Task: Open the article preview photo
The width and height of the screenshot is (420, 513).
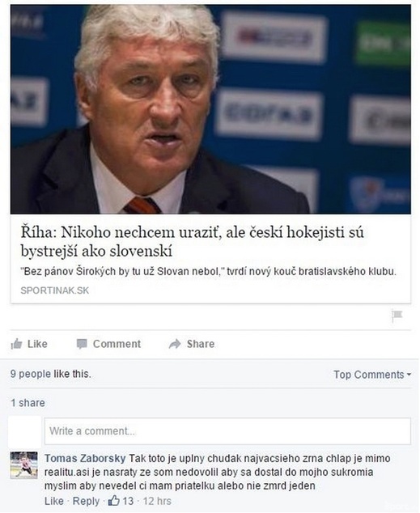Action: (210, 109)
